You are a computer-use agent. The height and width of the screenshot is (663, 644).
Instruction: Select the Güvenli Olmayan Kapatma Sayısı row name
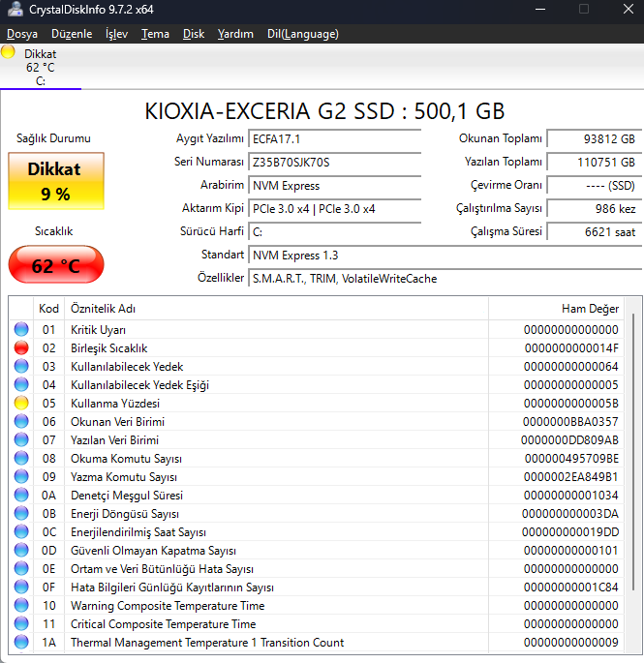coord(153,551)
